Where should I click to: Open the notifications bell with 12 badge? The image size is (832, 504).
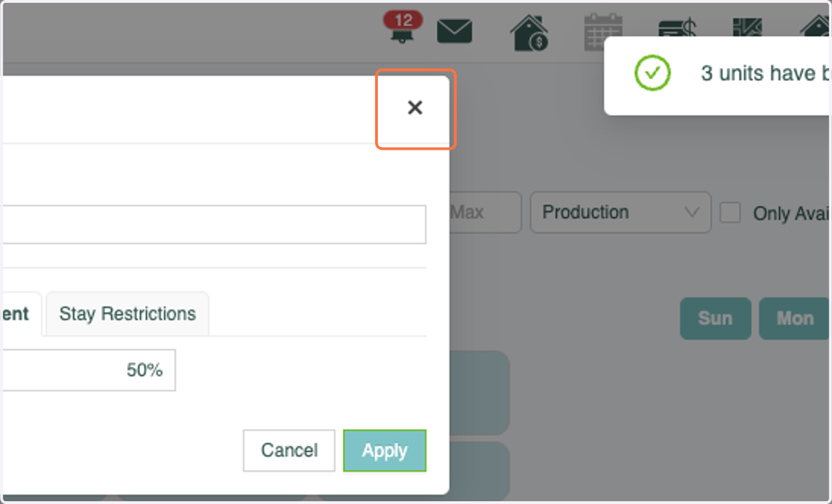401,30
